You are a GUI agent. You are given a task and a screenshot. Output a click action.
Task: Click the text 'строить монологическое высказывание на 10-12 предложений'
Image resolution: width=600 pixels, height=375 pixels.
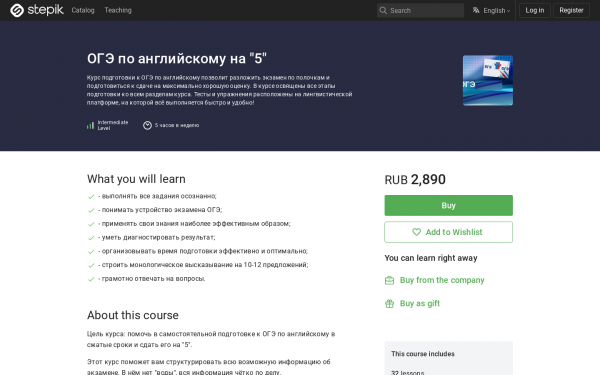(x=205, y=265)
